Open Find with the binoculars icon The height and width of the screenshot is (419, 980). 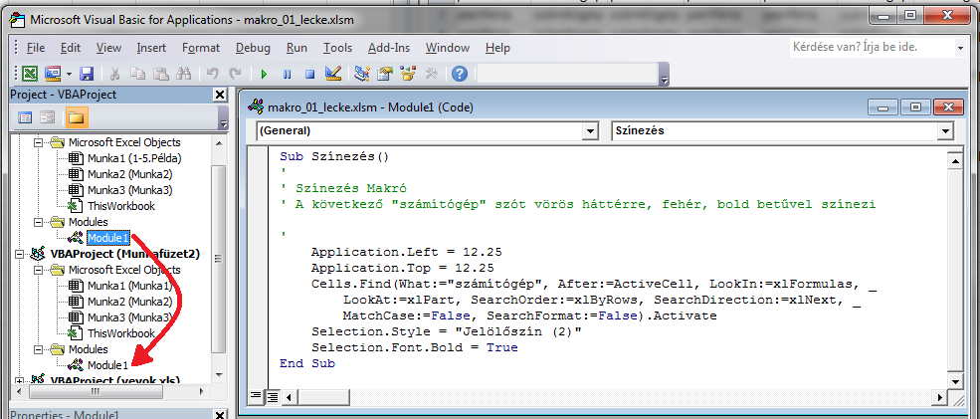pos(183,74)
